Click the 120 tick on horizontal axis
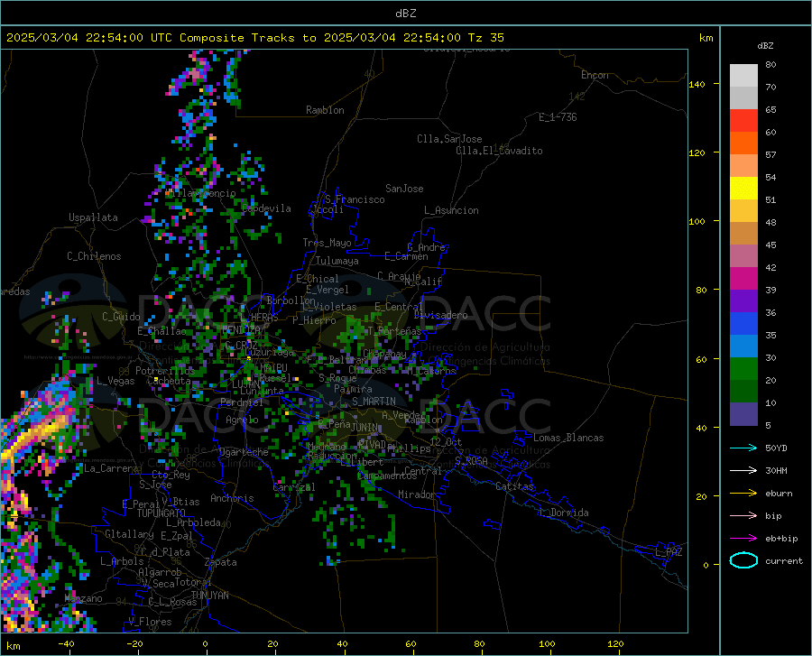This screenshot has width=812, height=656. click(615, 643)
